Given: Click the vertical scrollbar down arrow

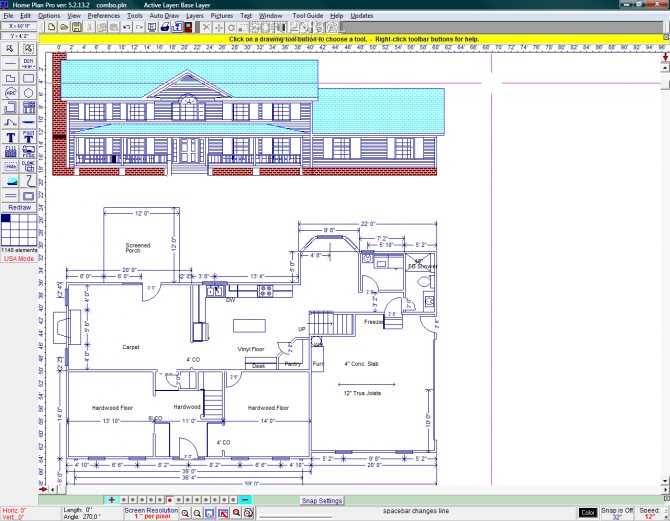Looking at the screenshot, I should pyautogui.click(x=665, y=480).
